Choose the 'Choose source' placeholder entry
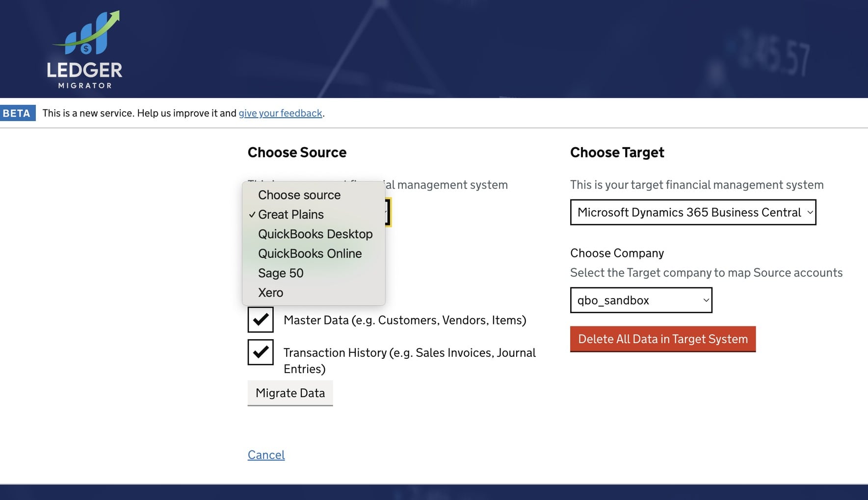868x500 pixels. coord(299,195)
